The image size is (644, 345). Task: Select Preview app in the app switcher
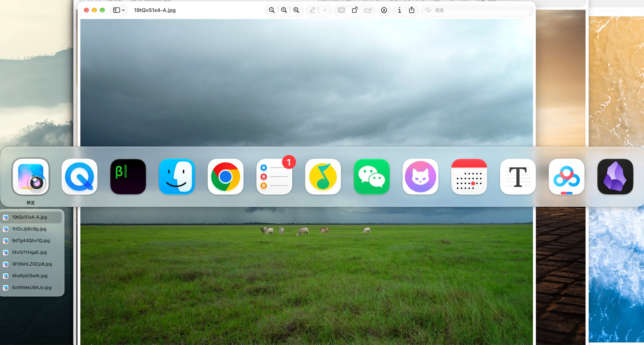31,177
